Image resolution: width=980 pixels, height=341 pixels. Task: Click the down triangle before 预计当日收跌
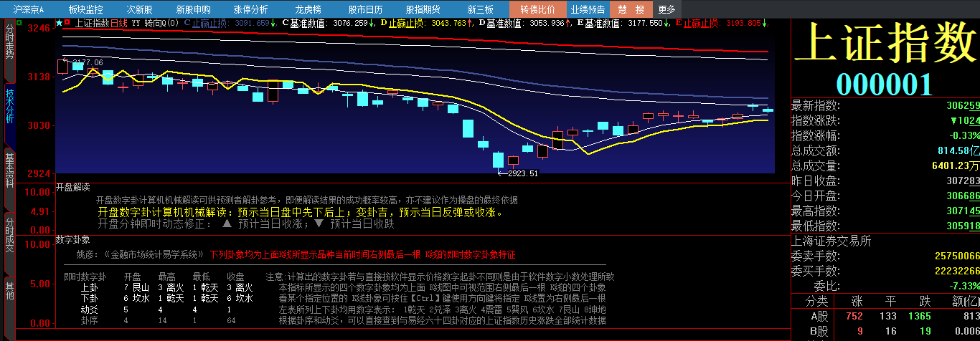click(x=319, y=224)
